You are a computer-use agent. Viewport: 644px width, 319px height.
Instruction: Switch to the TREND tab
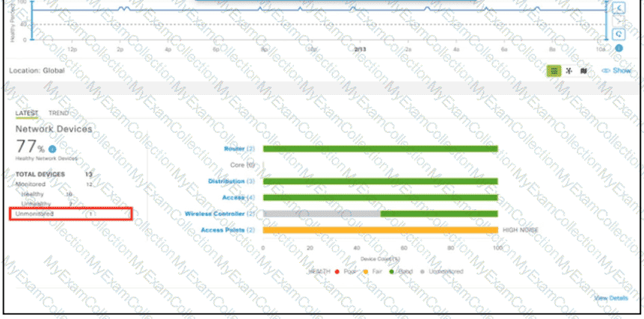58,114
